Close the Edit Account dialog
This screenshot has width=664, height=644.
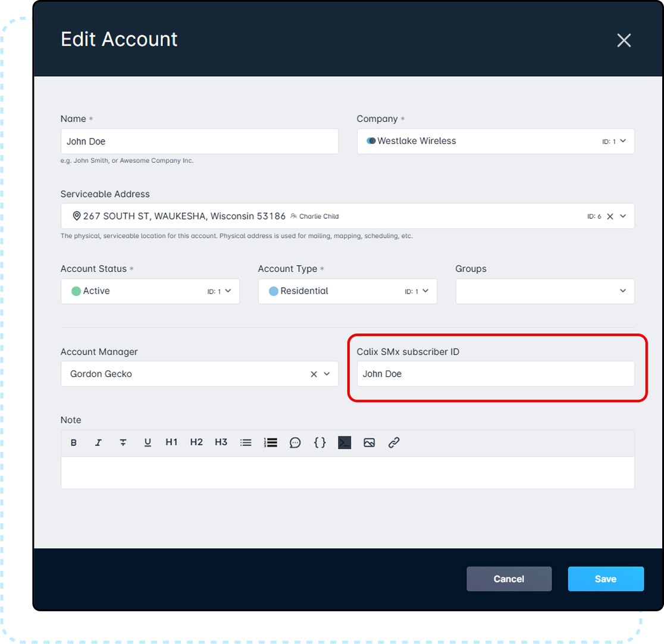(x=624, y=40)
